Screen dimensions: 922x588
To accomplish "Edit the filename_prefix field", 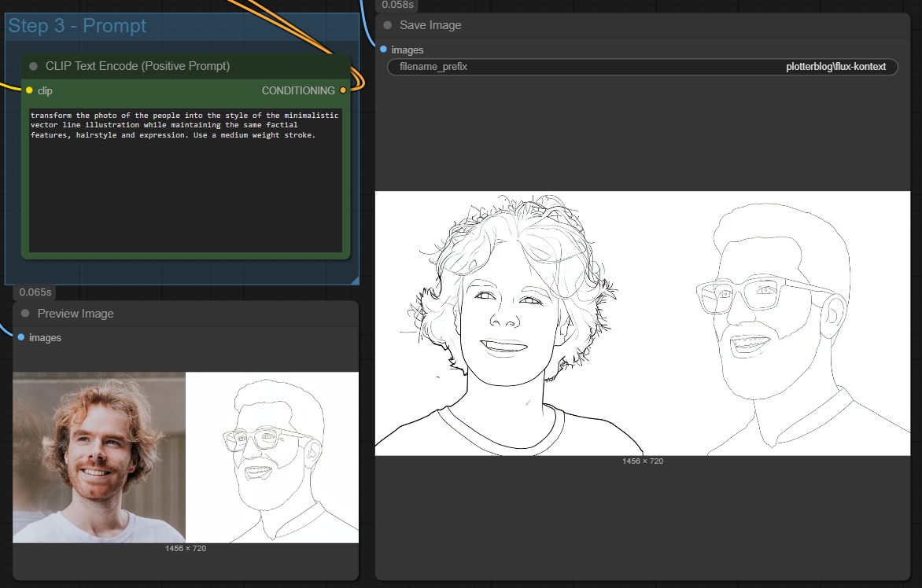I will [x=642, y=67].
